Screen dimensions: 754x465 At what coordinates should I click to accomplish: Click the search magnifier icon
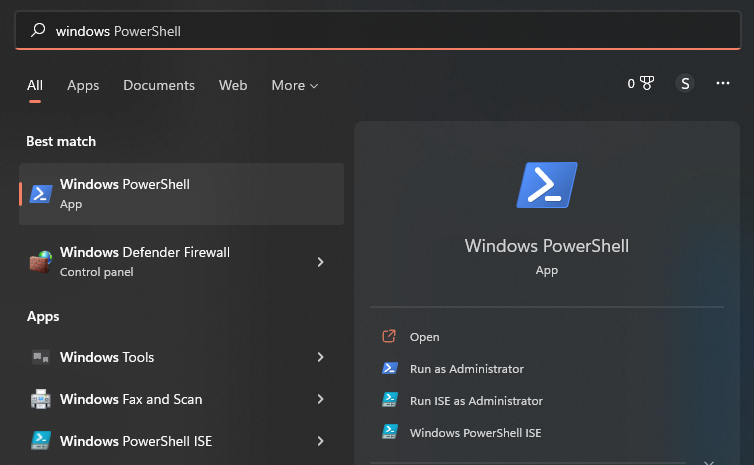point(38,30)
